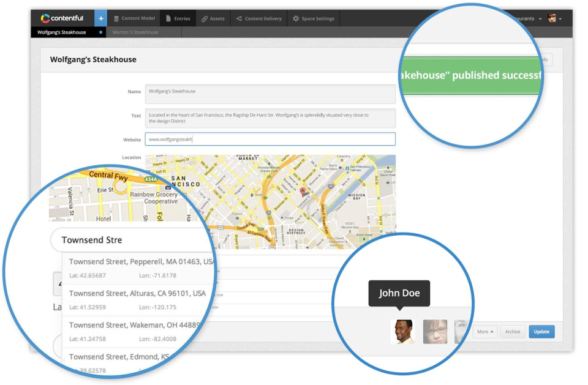Click the Archive button
This screenshot has height=385, width=588.
pos(512,332)
